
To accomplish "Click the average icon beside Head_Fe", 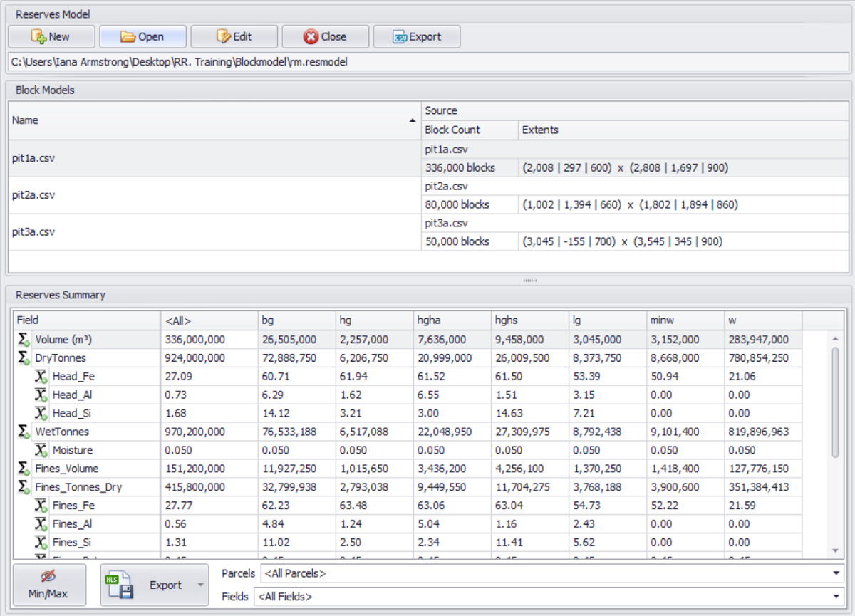I will [41, 377].
